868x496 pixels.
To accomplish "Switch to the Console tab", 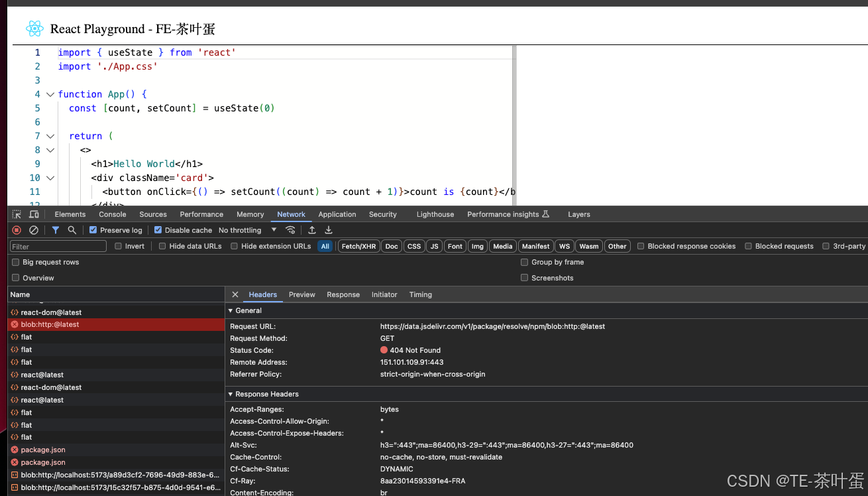I will tap(113, 214).
